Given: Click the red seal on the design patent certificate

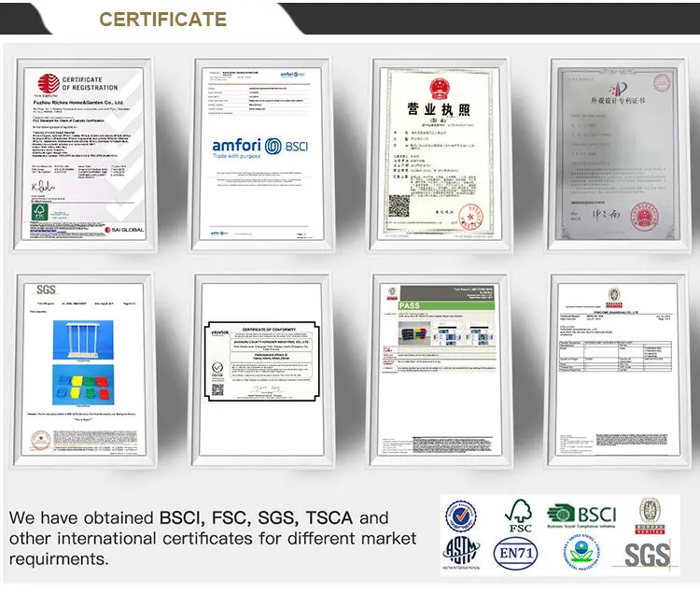Looking at the screenshot, I should [644, 217].
